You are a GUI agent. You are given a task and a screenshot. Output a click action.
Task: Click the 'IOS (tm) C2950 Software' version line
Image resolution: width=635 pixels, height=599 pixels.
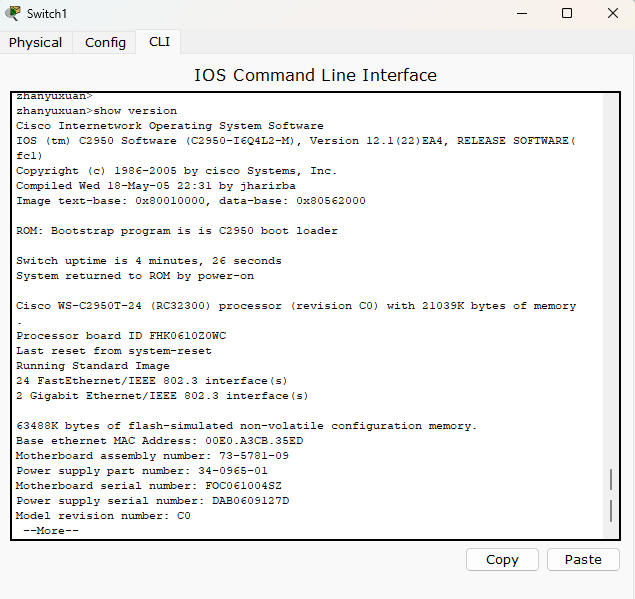click(296, 141)
